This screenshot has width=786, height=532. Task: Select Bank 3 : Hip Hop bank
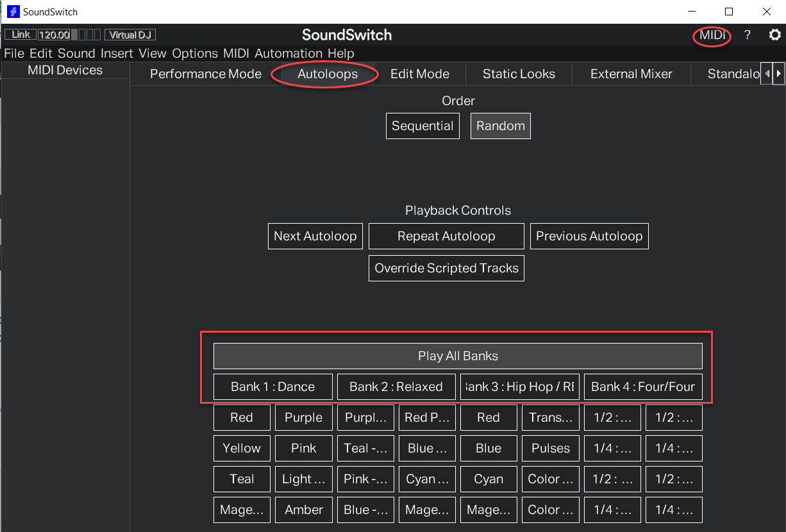coord(520,387)
